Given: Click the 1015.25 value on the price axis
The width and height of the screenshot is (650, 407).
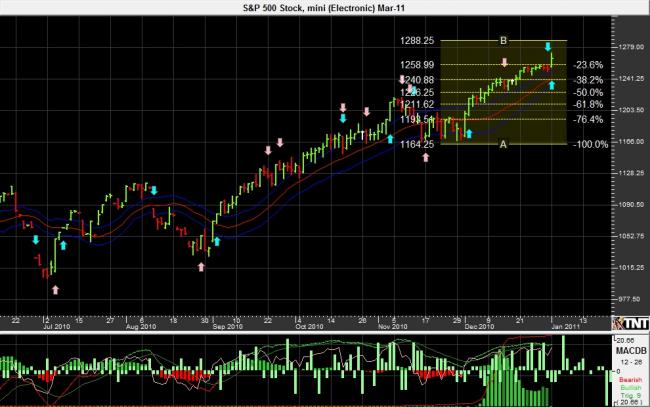Looking at the screenshot, I should click(x=631, y=268).
